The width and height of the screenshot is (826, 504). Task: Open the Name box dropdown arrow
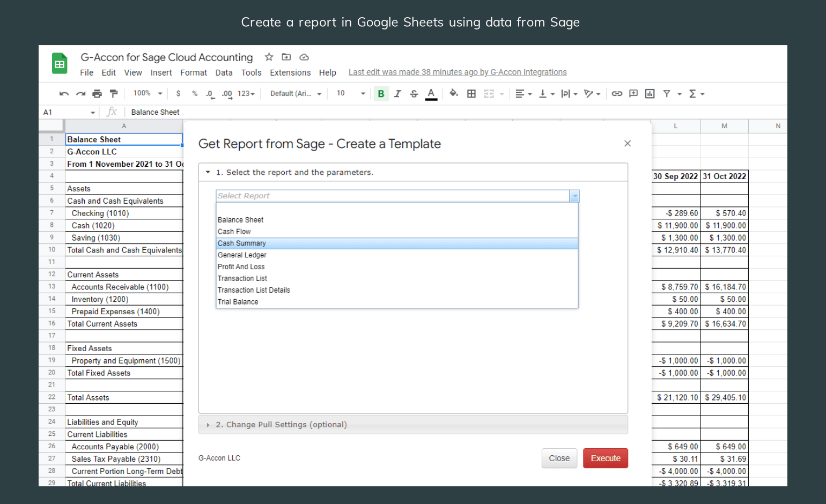pos(93,113)
